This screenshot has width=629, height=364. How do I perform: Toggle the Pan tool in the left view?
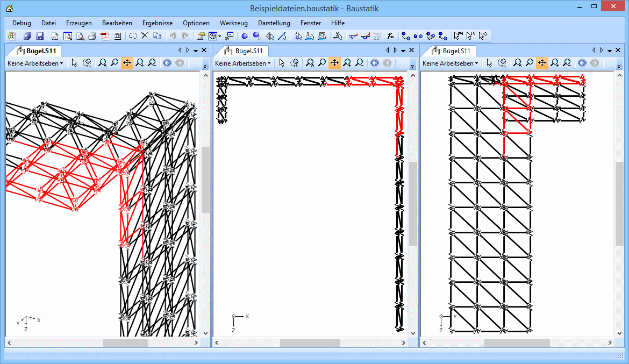click(x=127, y=63)
